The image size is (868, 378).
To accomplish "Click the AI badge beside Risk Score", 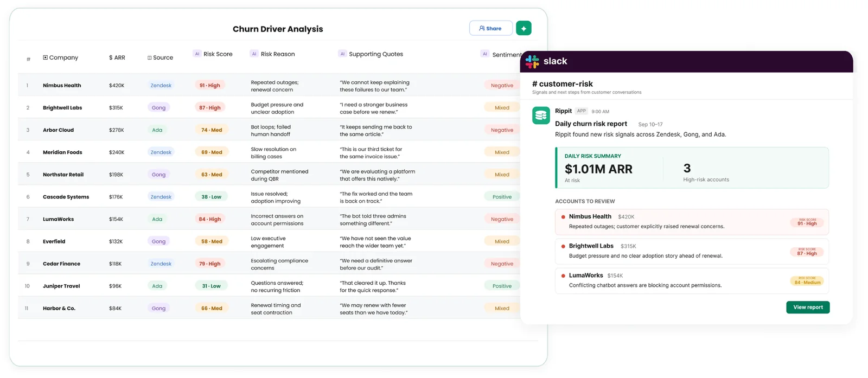I will (x=197, y=54).
